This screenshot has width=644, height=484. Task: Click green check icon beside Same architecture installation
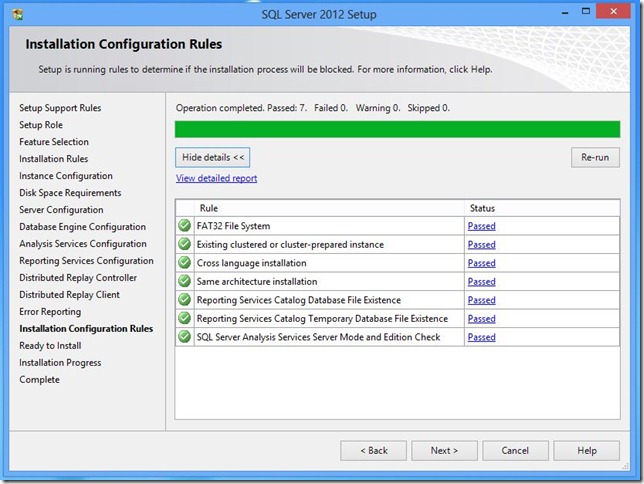click(x=184, y=281)
